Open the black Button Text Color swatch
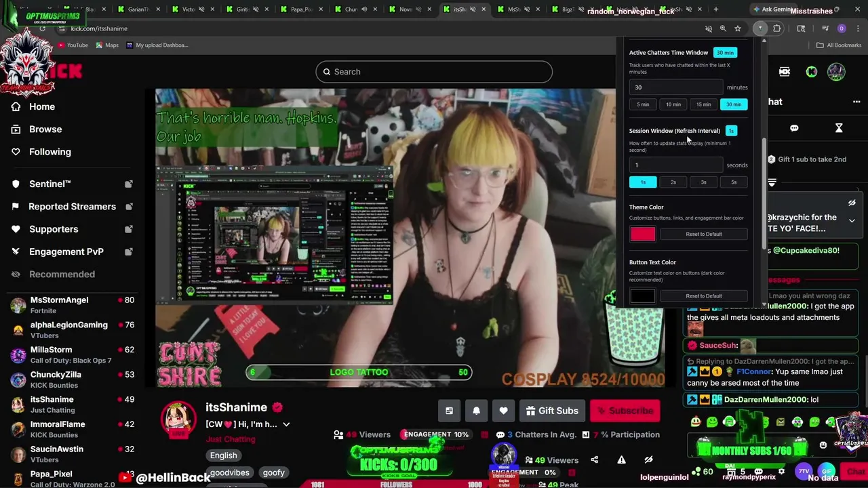 click(643, 296)
